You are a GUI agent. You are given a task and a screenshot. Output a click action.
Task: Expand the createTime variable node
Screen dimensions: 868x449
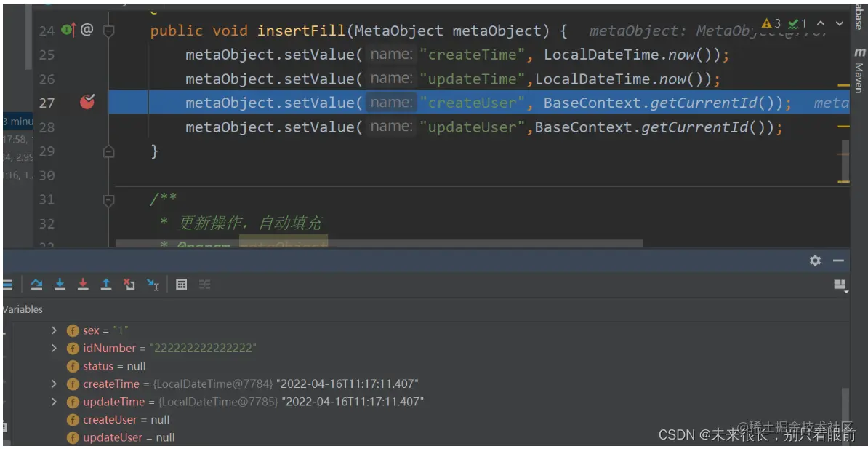54,384
